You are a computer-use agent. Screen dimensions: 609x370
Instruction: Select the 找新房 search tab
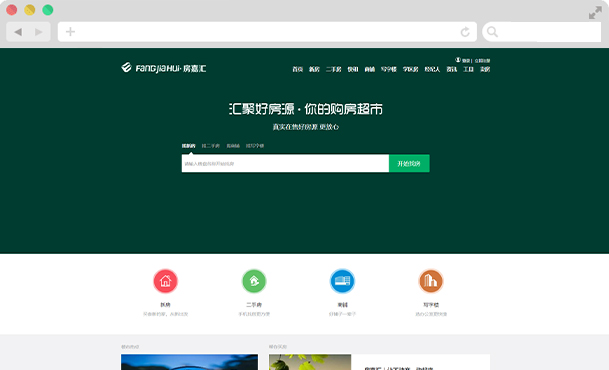[188, 146]
